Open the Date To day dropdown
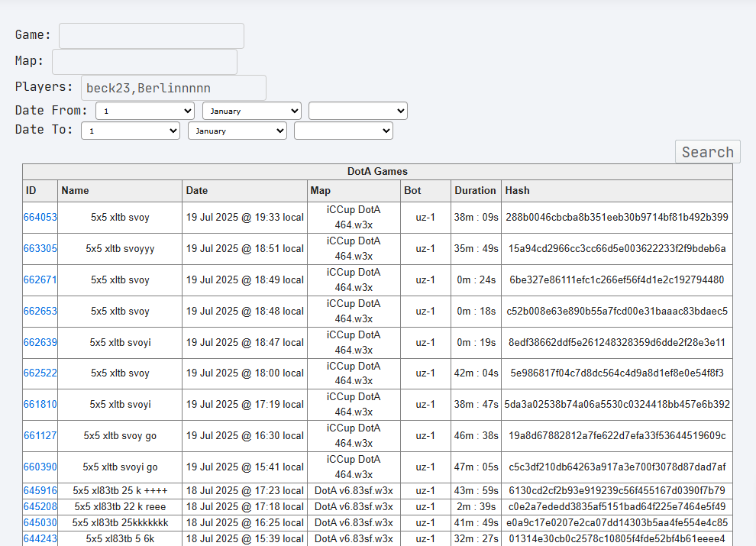Screen dimensions: 756x546 click(x=131, y=131)
